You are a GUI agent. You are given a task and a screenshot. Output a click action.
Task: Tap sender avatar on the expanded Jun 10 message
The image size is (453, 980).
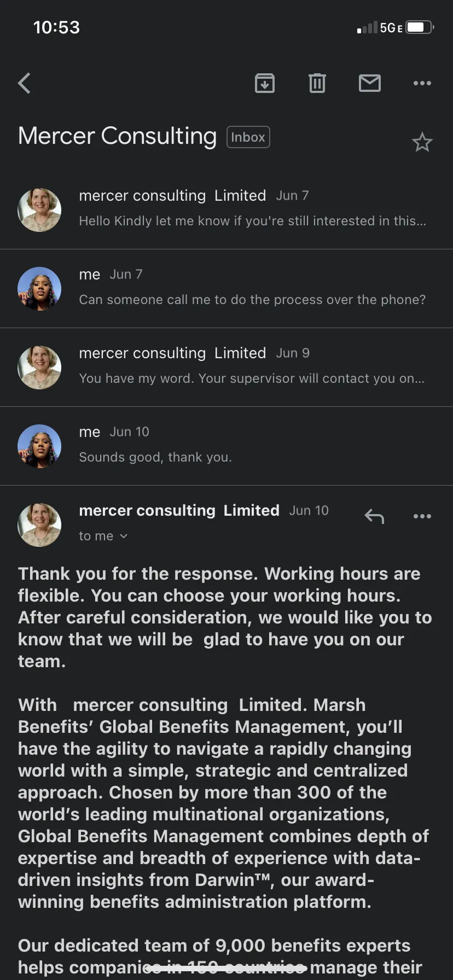click(x=39, y=525)
